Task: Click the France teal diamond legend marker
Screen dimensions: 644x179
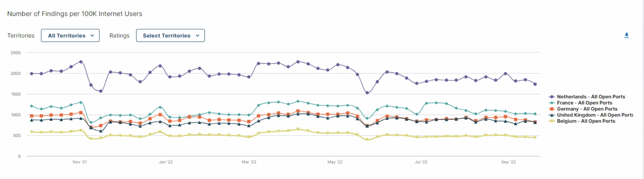Action: click(552, 103)
